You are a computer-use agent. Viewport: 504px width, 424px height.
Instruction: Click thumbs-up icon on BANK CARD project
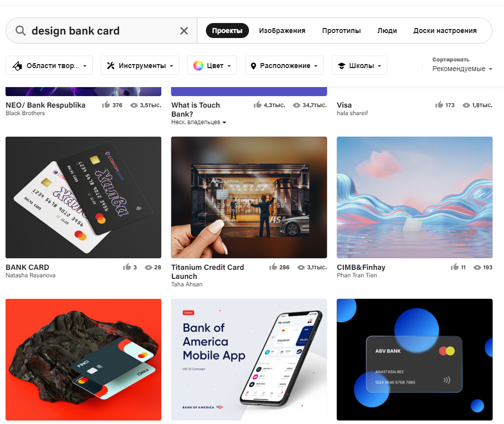(127, 267)
